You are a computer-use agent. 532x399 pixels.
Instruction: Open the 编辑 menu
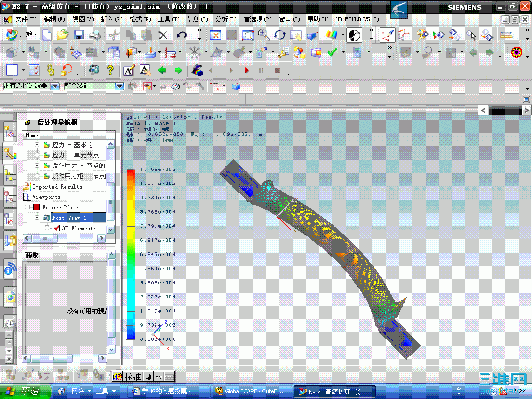tap(54, 19)
